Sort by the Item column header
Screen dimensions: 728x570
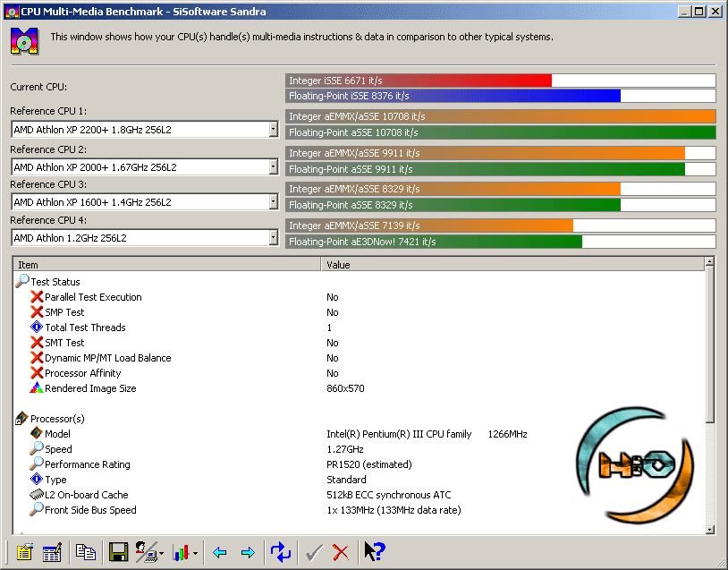click(x=167, y=264)
